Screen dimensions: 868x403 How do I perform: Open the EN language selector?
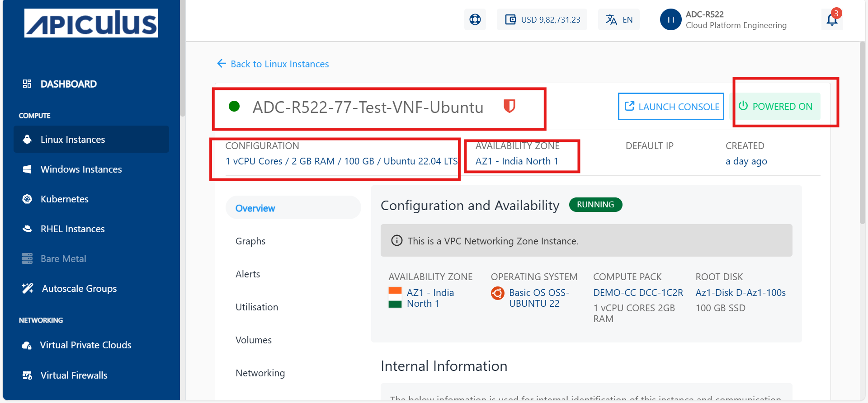pyautogui.click(x=619, y=19)
